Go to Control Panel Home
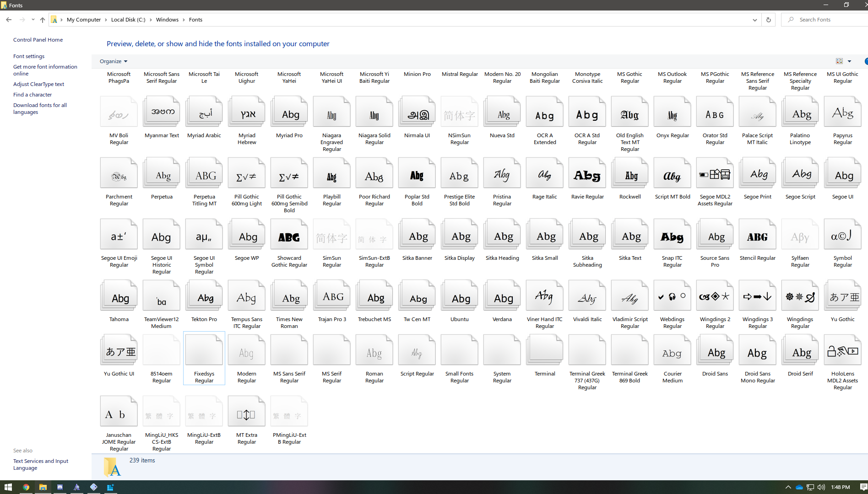The width and height of the screenshot is (868, 494). pyautogui.click(x=38, y=40)
